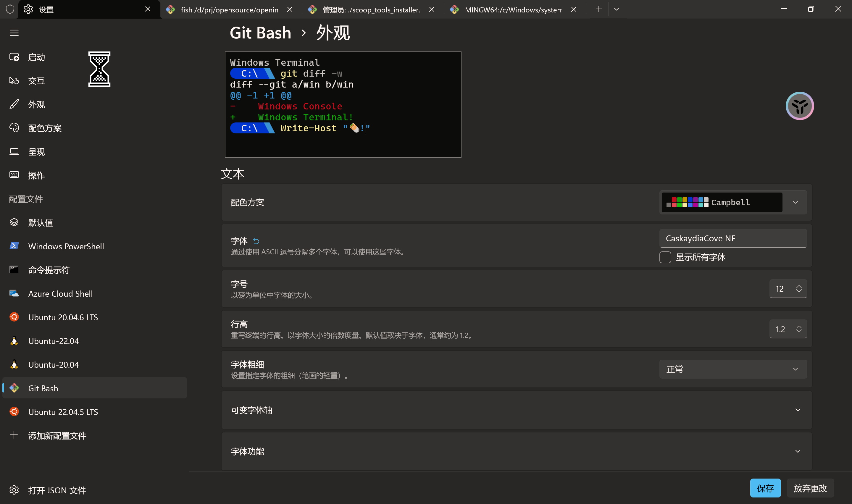Image resolution: width=852 pixels, height=504 pixels.
Task: Click the Ubuntu-22.04 penguin icon
Action: (x=14, y=341)
